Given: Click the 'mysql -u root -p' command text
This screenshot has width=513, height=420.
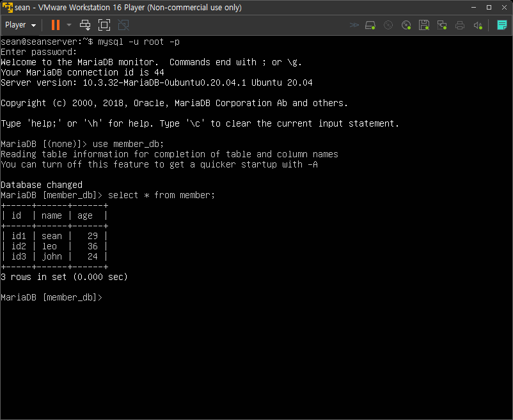Looking at the screenshot, I should 139,42.
